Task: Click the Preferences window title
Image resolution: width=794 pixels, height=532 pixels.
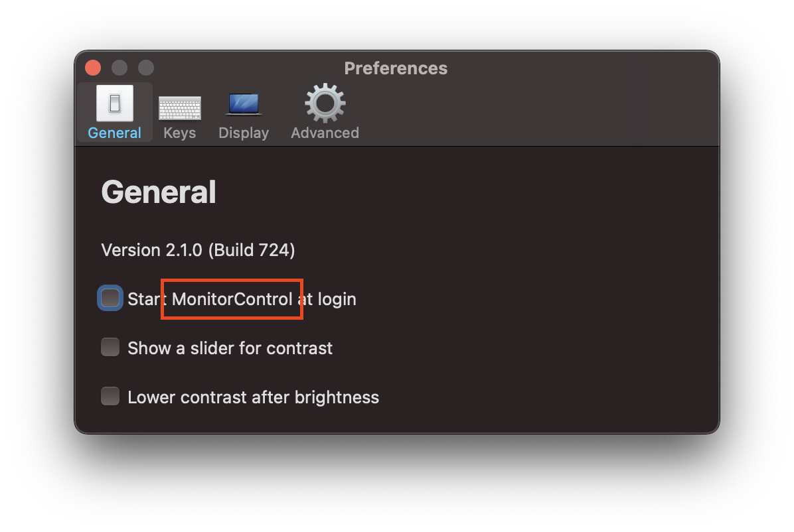Action: coord(396,68)
